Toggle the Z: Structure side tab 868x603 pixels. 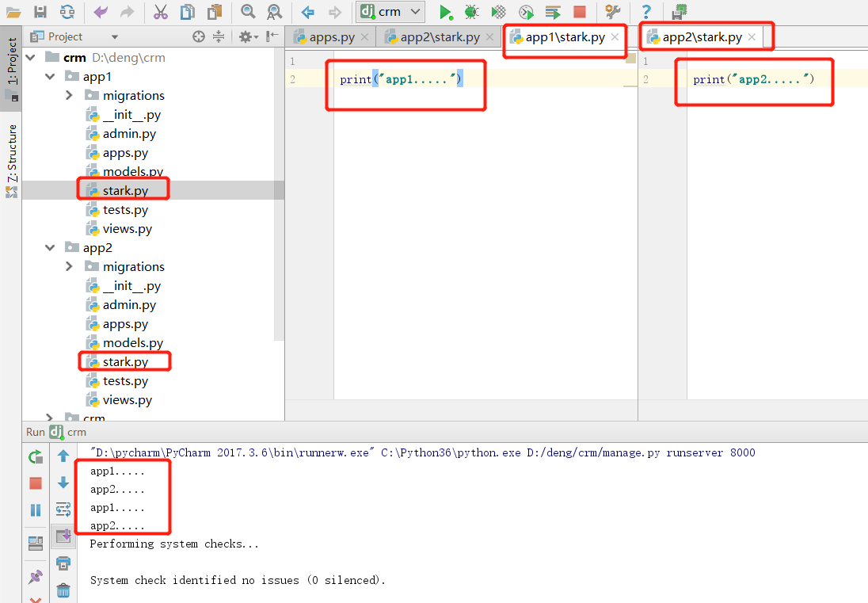point(12,161)
